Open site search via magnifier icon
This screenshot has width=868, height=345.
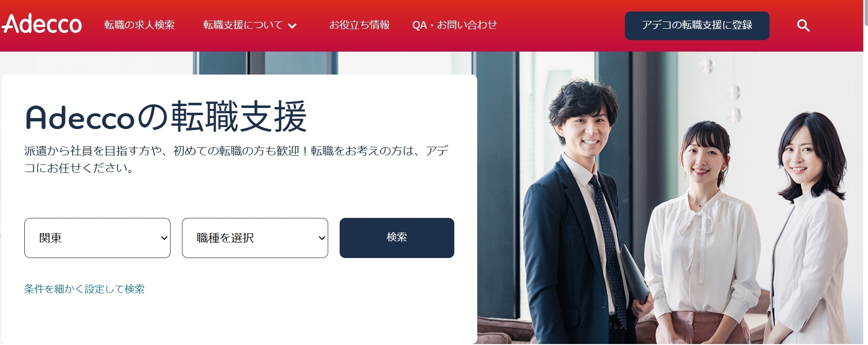tap(803, 25)
